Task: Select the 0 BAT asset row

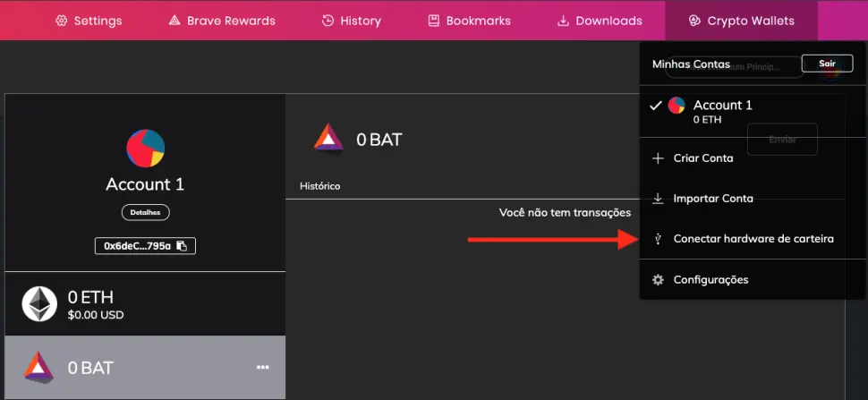Action: point(145,368)
